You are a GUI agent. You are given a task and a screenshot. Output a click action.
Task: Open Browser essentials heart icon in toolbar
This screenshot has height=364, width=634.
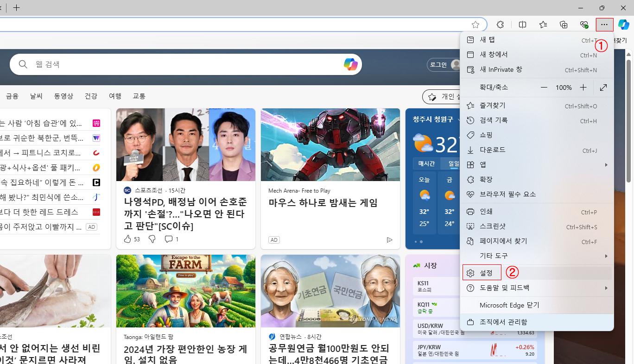point(584,25)
